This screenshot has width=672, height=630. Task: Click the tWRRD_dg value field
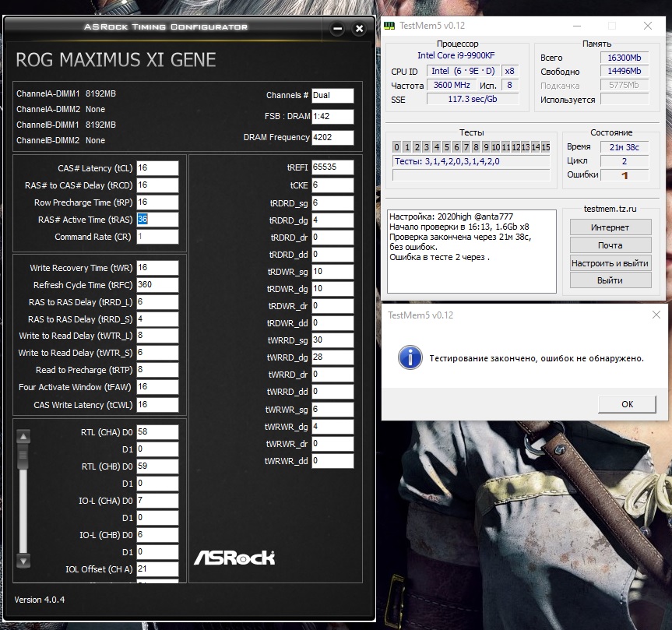point(332,357)
